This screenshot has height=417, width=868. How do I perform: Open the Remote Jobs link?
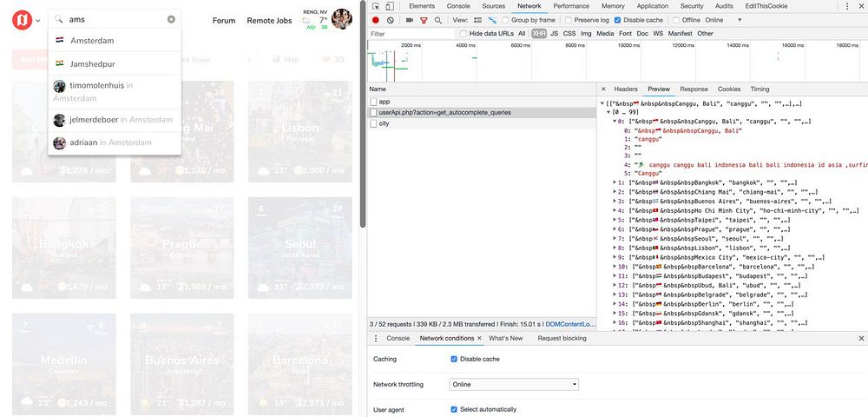click(269, 21)
